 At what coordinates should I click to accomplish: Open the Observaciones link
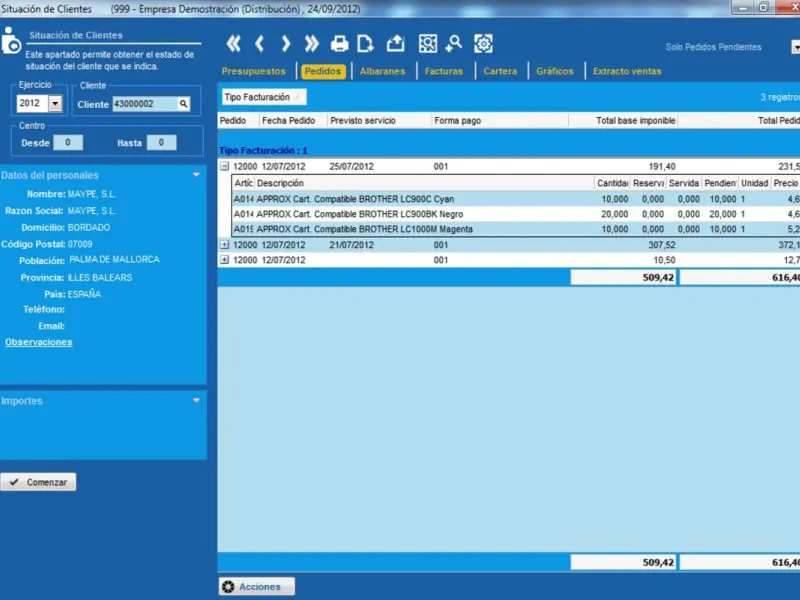coord(39,342)
